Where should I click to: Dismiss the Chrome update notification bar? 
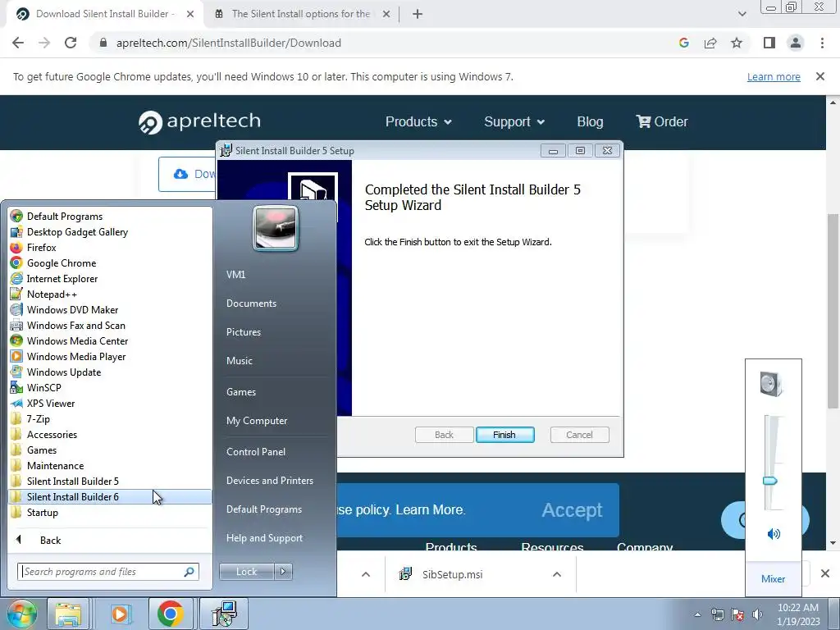(819, 76)
